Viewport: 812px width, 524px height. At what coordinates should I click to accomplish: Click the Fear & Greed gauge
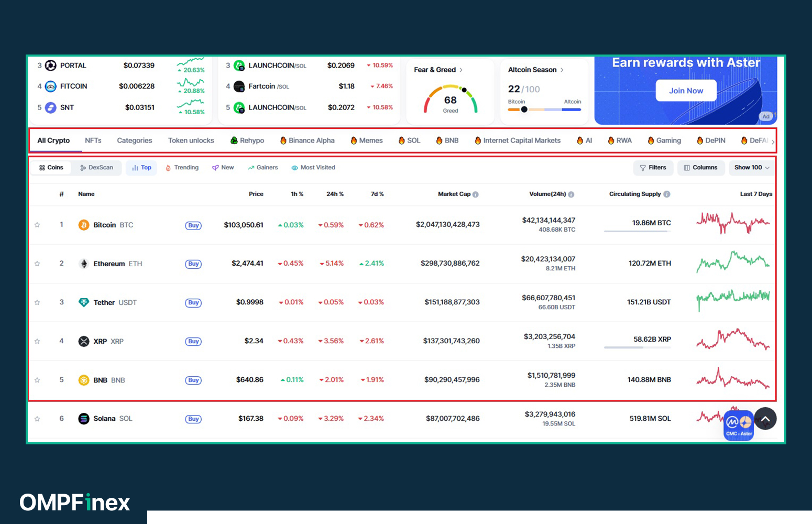tap(451, 100)
